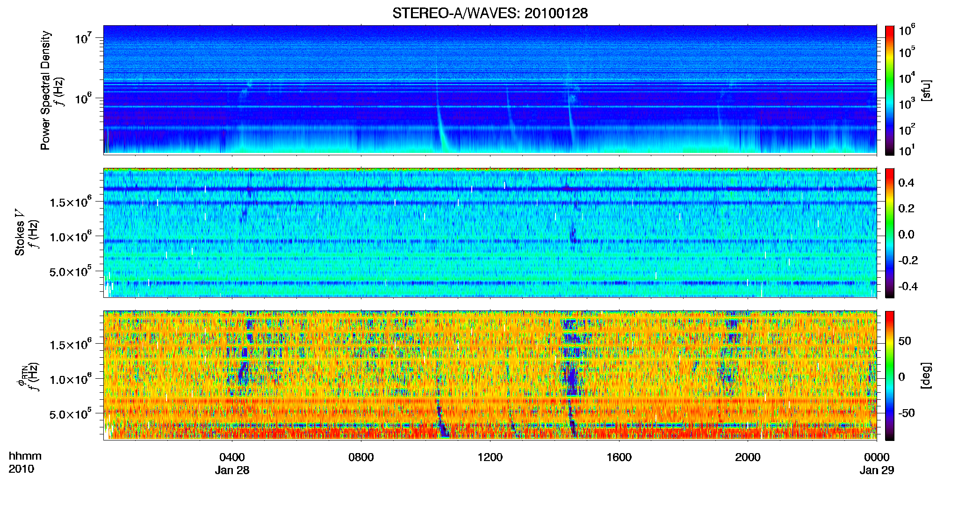The height and width of the screenshot is (505, 980).
Task: Click the 0800 time axis label
Action: 361,457
